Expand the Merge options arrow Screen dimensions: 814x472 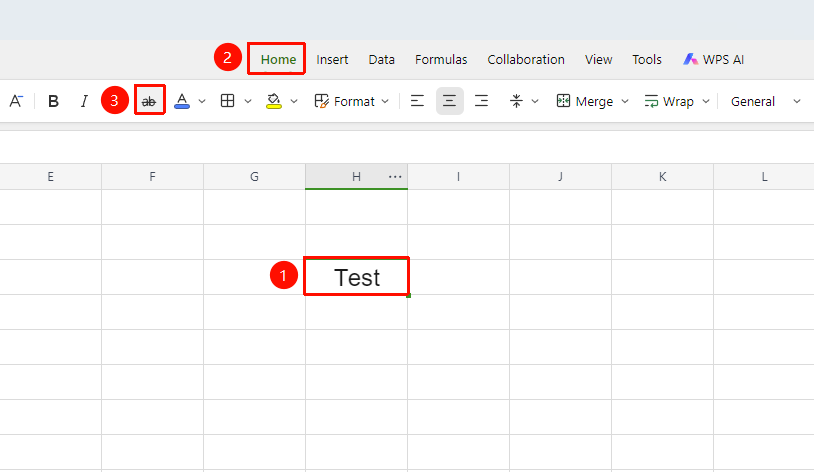[625, 101]
